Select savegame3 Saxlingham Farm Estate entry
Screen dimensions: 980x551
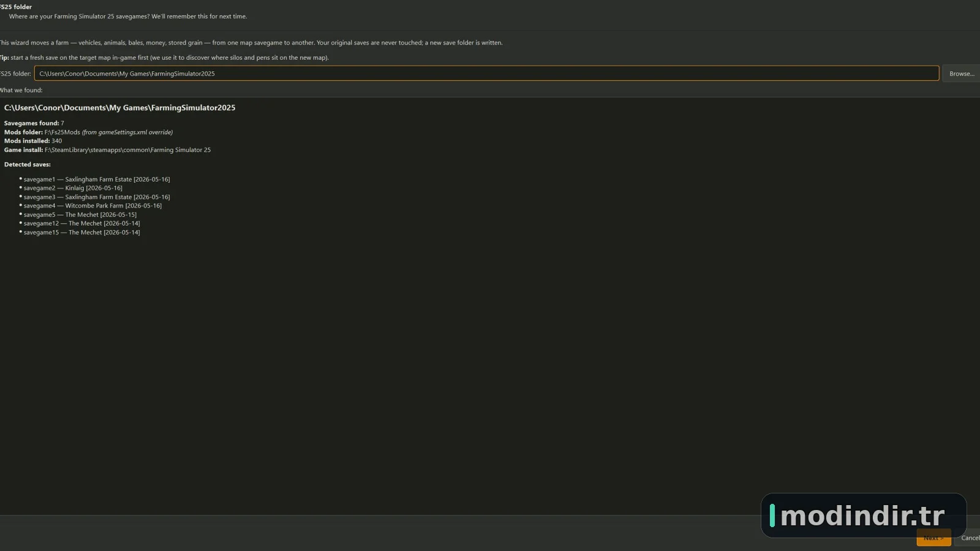pos(97,197)
